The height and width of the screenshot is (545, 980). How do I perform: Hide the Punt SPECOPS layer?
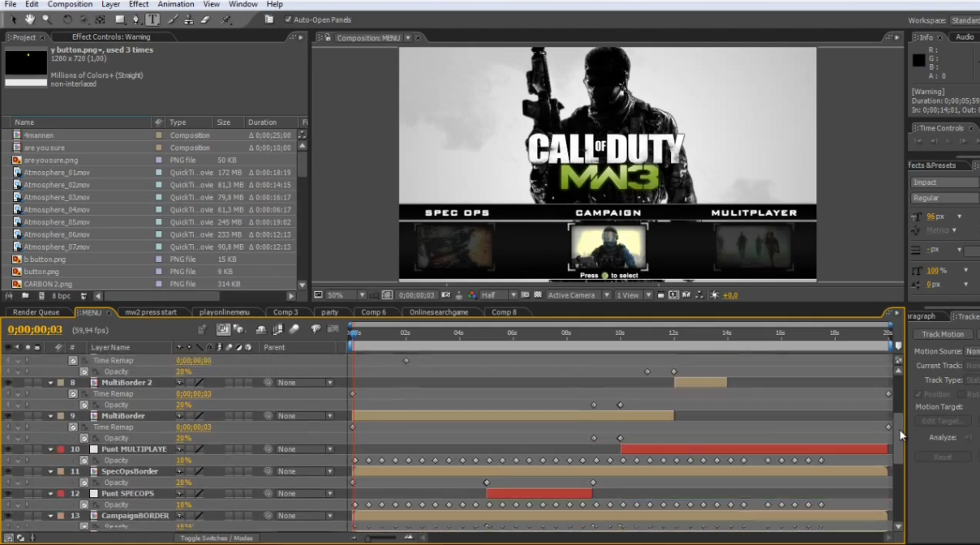coord(9,493)
